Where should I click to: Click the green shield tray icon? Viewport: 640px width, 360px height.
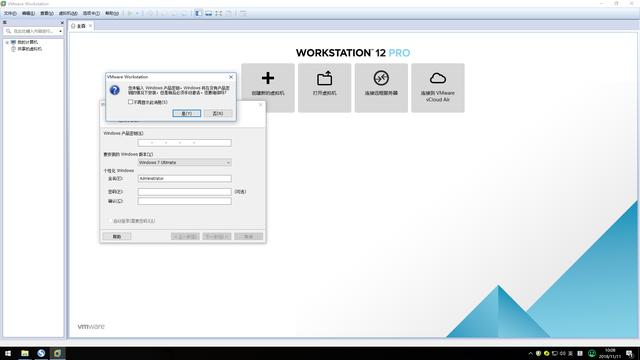click(538, 353)
